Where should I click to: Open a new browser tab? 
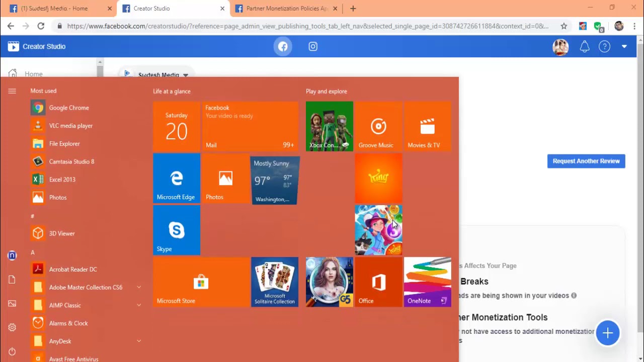point(353,9)
